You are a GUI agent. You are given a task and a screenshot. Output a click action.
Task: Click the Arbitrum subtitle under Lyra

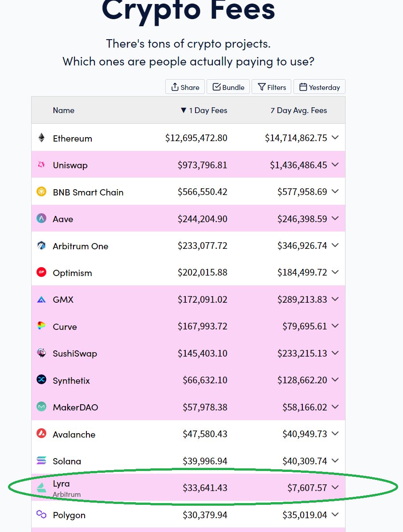(x=66, y=494)
